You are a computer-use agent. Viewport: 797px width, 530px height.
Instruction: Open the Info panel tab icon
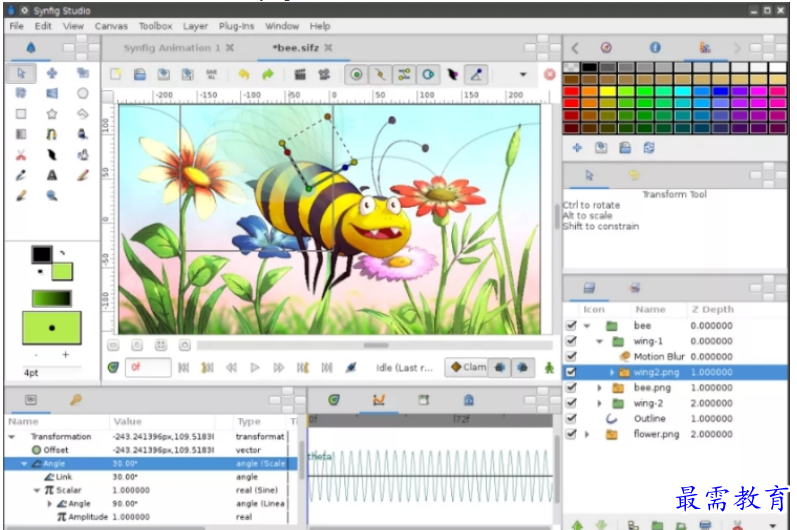[x=655, y=47]
